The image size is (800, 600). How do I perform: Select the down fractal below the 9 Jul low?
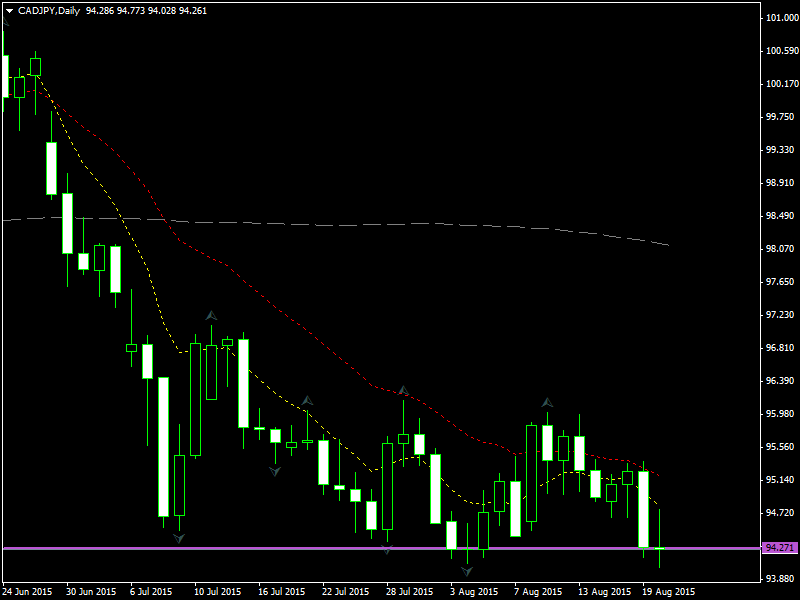179,538
